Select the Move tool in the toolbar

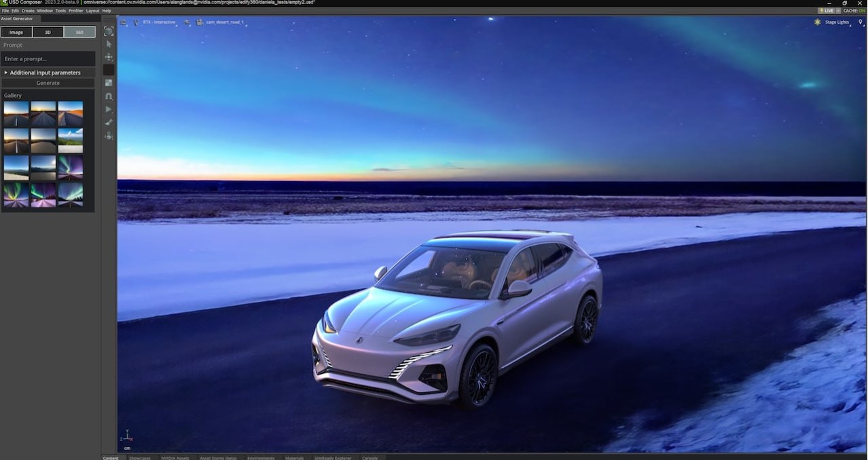click(x=109, y=57)
